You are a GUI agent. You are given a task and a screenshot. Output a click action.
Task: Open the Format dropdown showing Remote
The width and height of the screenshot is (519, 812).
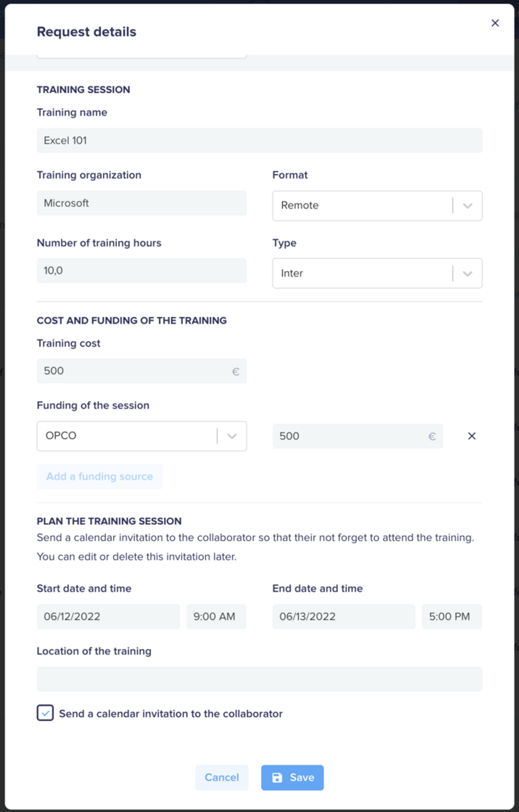tap(377, 206)
